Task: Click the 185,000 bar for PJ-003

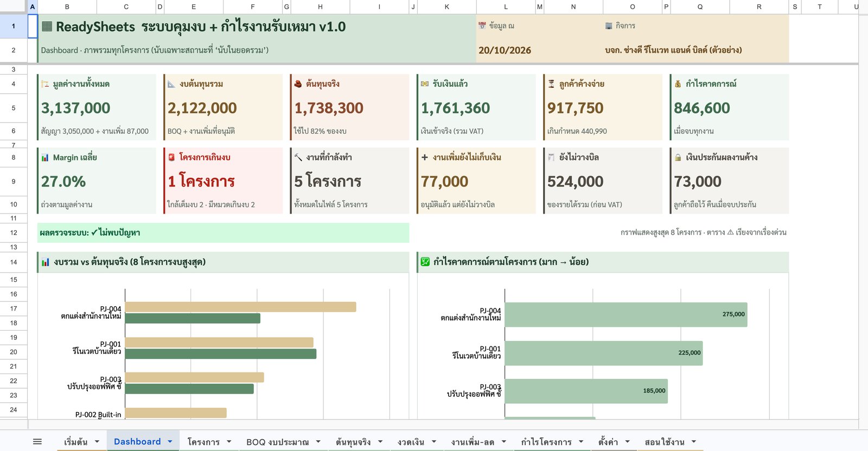Action: (x=586, y=391)
